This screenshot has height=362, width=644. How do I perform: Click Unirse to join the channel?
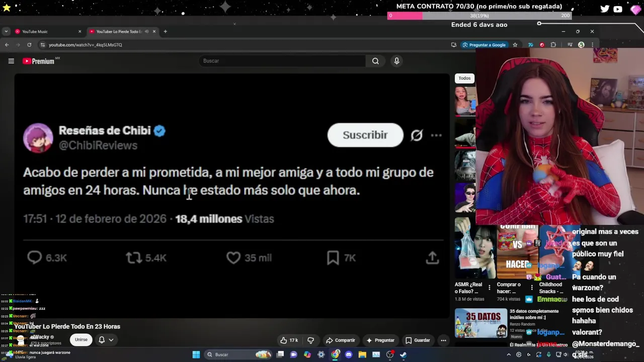[x=81, y=340]
